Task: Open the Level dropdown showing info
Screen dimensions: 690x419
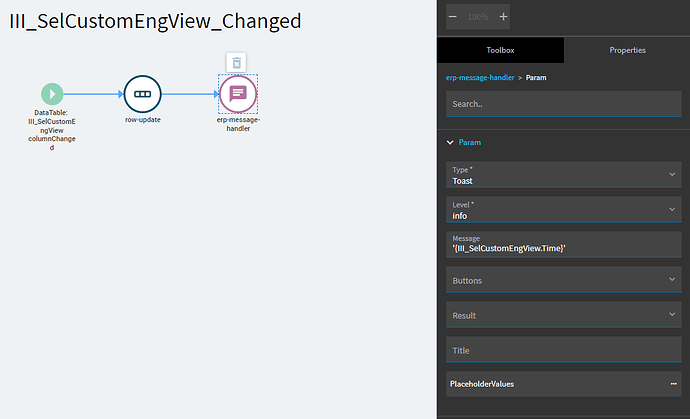Action: click(564, 210)
